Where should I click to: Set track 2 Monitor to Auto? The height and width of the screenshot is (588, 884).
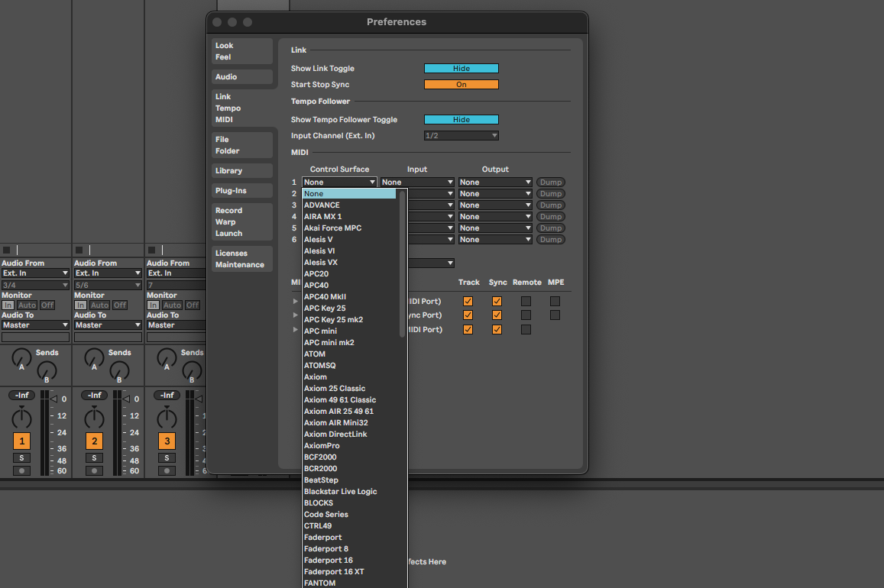click(x=100, y=305)
